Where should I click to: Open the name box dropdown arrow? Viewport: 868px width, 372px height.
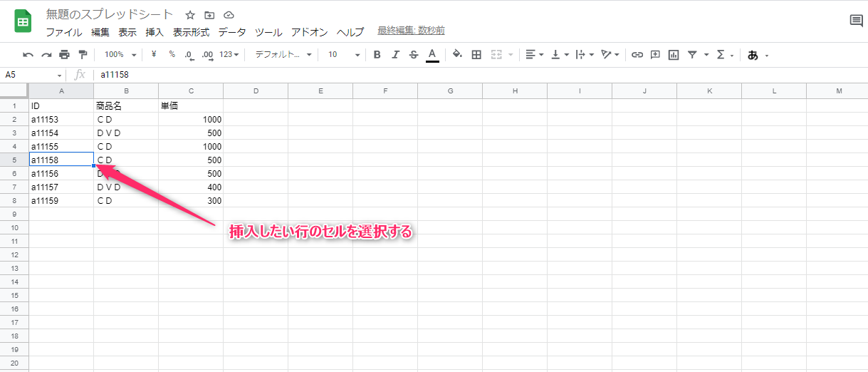click(60, 75)
